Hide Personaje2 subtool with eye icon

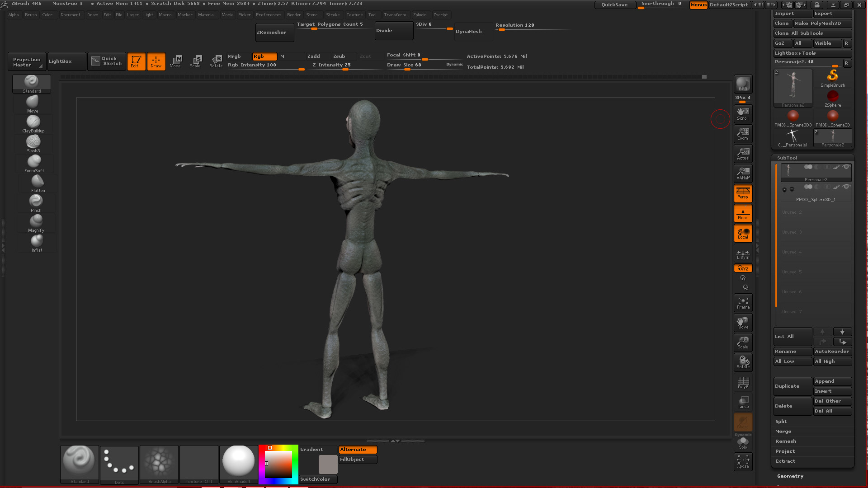[x=846, y=167]
